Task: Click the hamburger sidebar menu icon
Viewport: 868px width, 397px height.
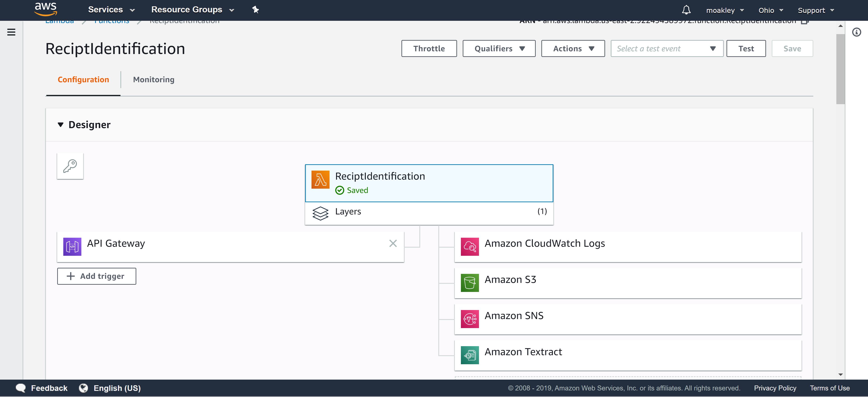Action: 11,32
